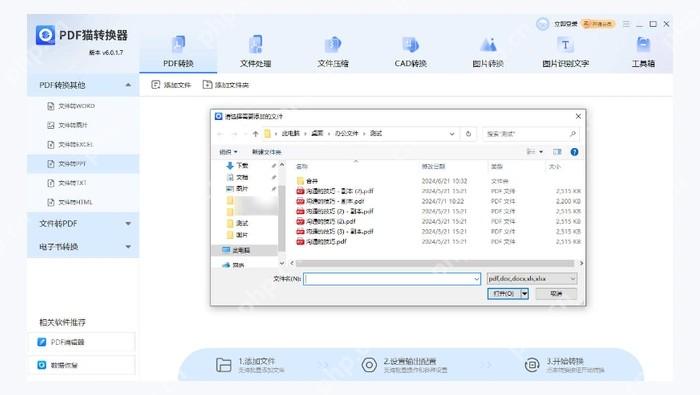Sort files by the 修改日期 column
This screenshot has width=700, height=395.
coord(433,166)
